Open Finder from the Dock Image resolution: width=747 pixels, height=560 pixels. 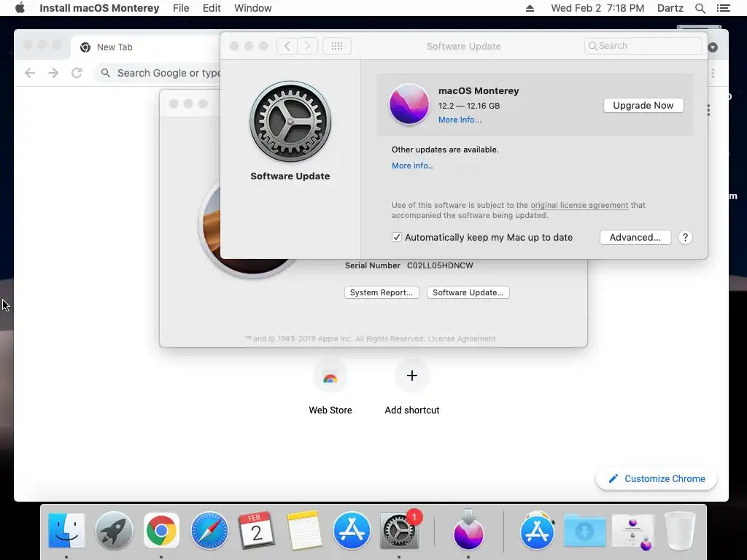(66, 530)
